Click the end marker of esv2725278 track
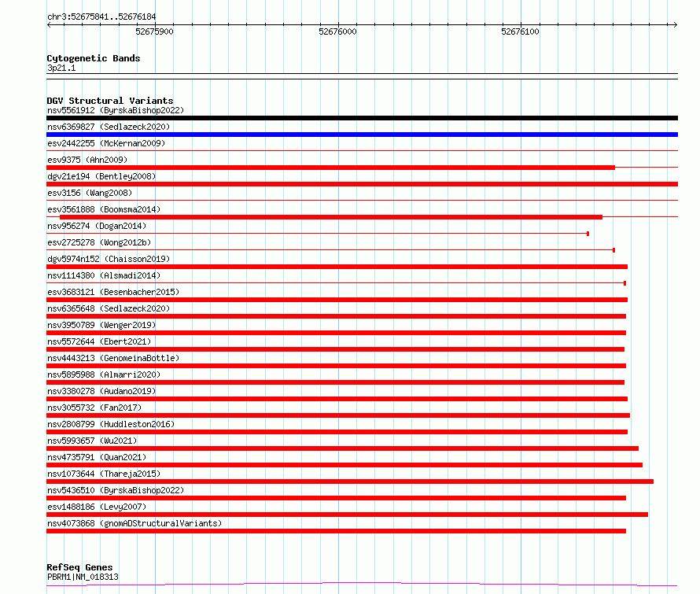The height and width of the screenshot is (594, 700). 613,250
